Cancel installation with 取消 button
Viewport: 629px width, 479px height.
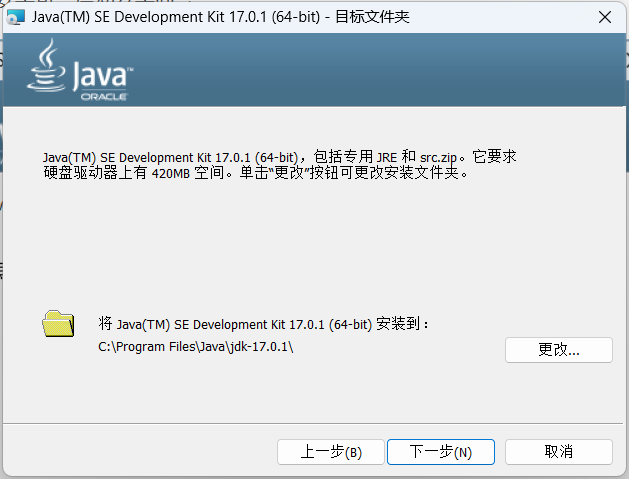(558, 452)
